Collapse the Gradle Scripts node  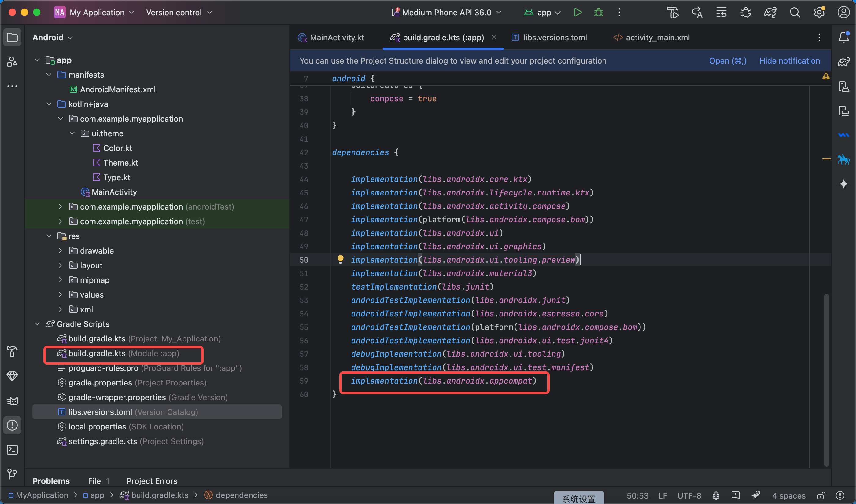coord(37,324)
